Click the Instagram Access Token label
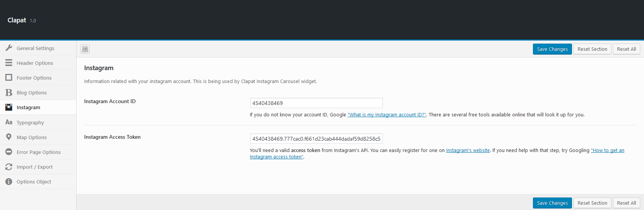Viewport: 644px width, 210px height. (112, 137)
